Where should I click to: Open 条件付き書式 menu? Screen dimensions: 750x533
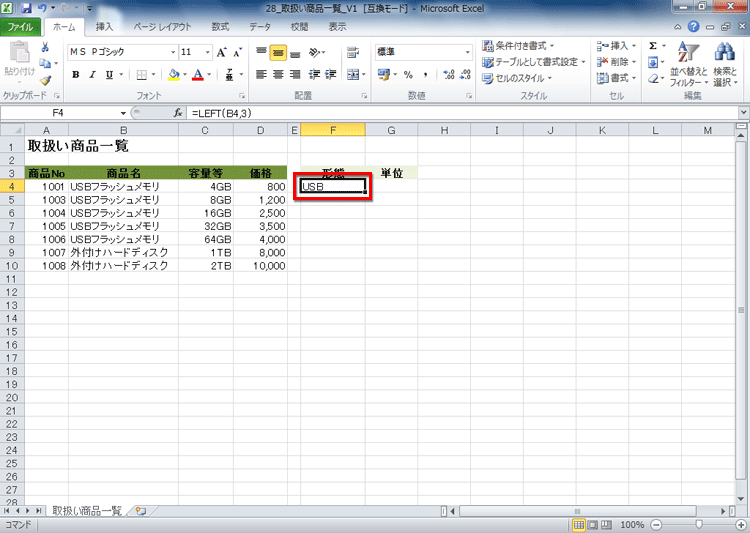[518, 46]
